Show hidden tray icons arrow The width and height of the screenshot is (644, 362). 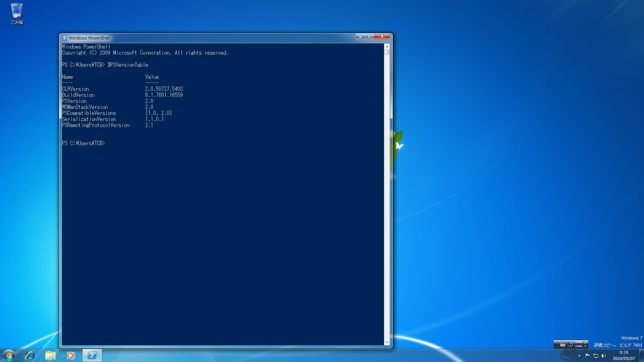(579, 356)
